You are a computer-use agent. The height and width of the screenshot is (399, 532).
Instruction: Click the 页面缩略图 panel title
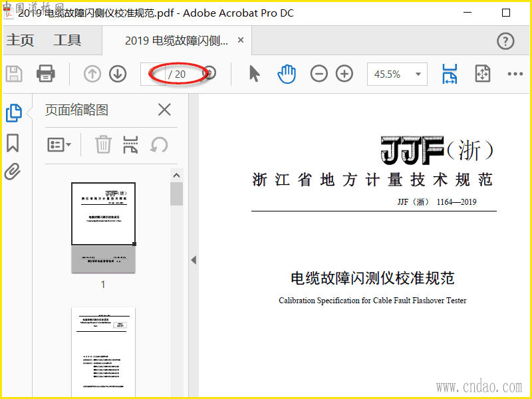tap(76, 110)
